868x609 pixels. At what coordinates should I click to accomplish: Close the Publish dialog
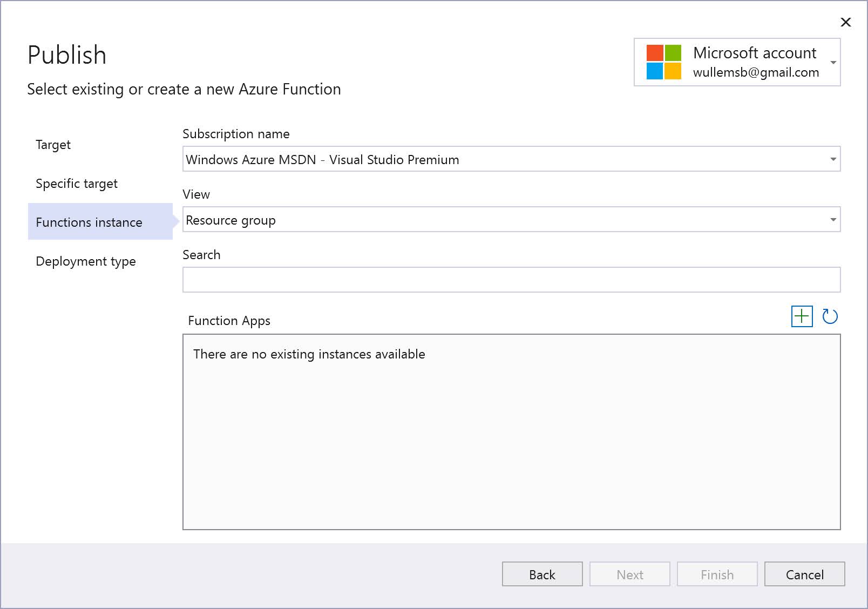coord(846,22)
